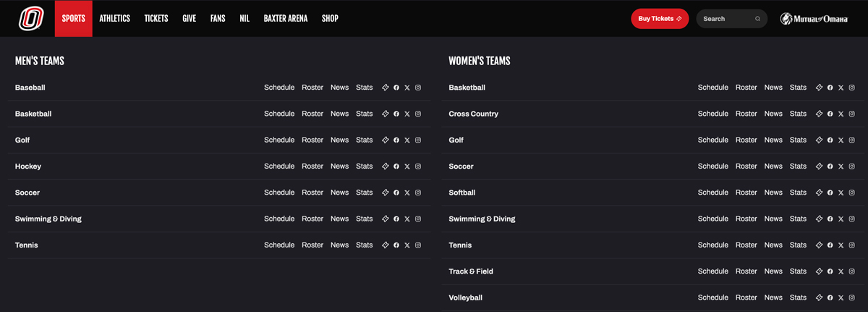Image resolution: width=868 pixels, height=312 pixels.
Task: Open Women's Basketball Instagram icon
Action: click(851, 88)
